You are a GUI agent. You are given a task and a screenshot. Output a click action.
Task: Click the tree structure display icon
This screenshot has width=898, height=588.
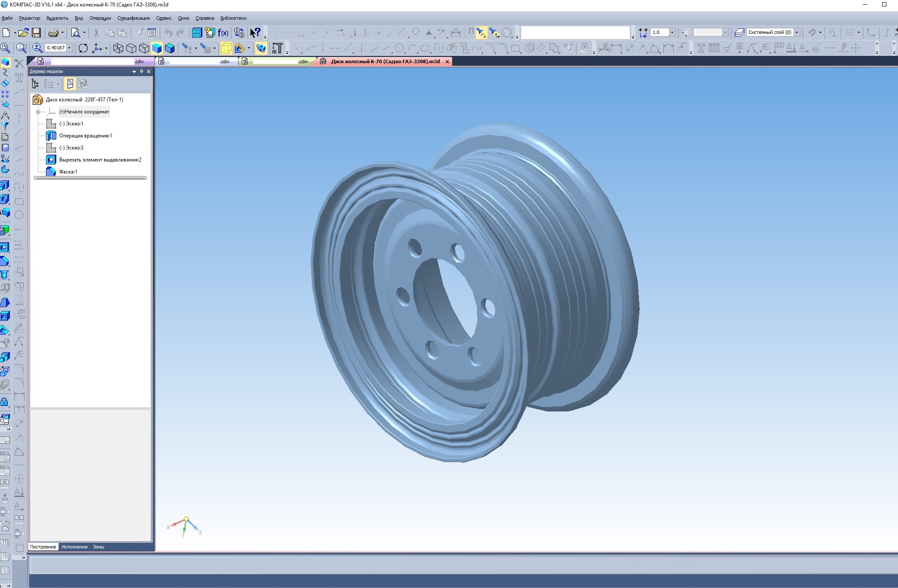[35, 84]
